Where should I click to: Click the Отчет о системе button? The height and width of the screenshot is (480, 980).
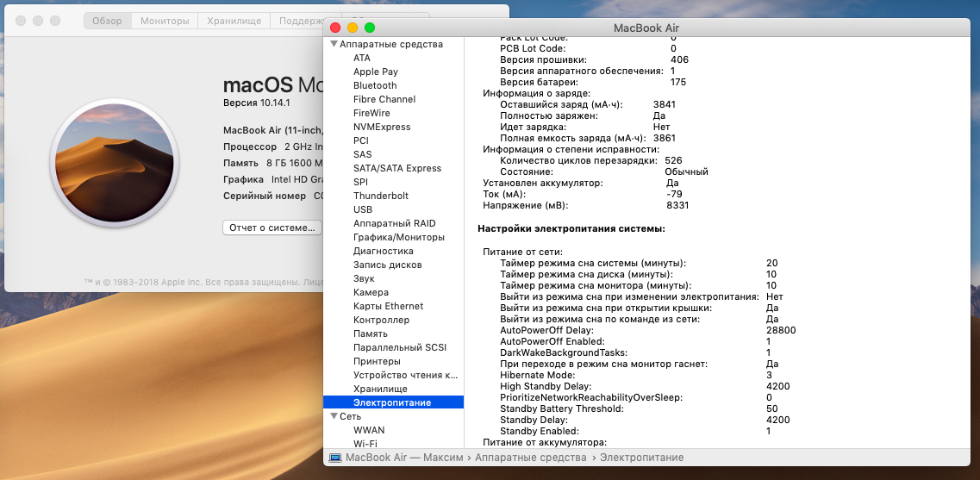(272, 228)
